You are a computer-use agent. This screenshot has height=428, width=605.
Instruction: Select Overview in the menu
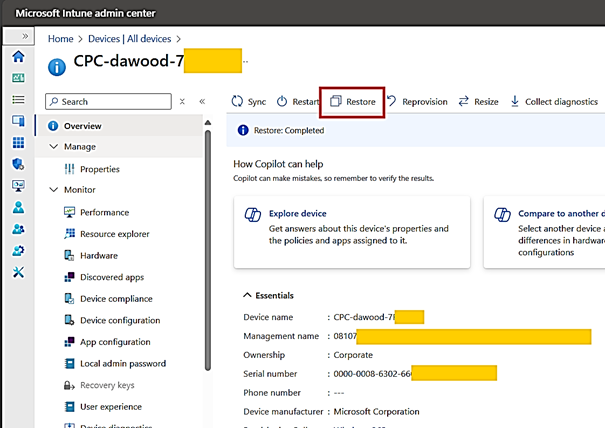click(119, 126)
